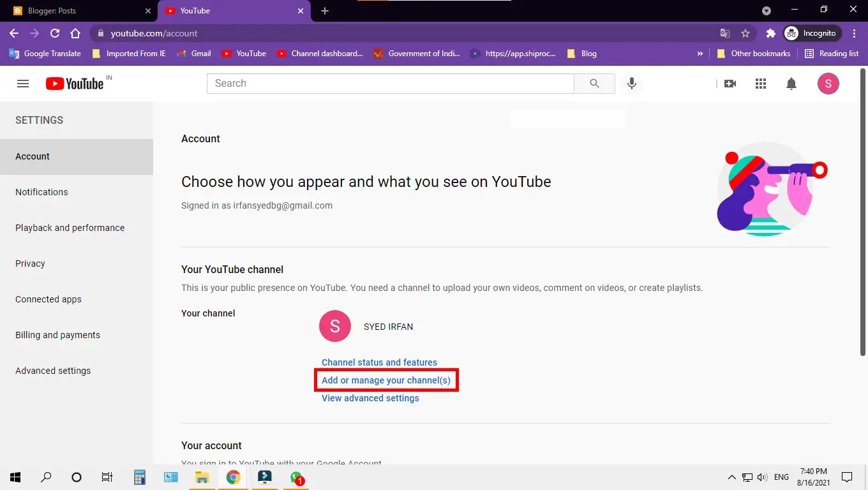The image size is (868, 490).
Task: Open the extensions puzzle icon
Action: pos(771,33)
